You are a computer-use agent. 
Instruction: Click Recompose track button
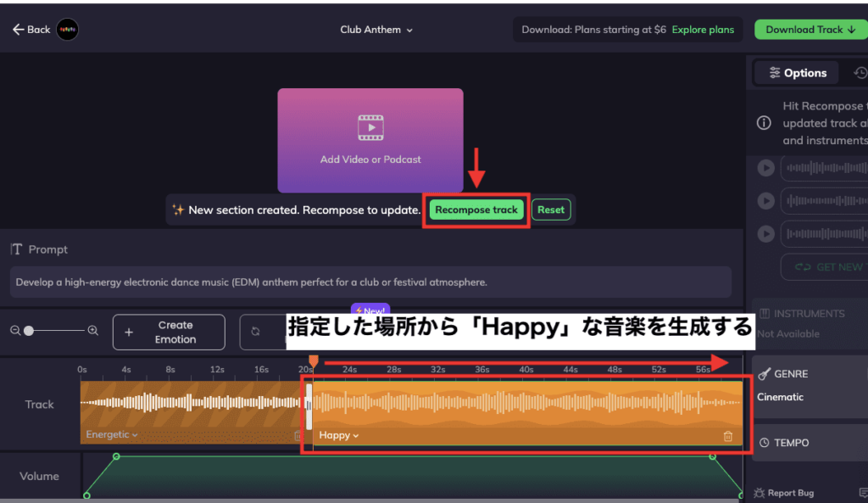click(x=476, y=210)
